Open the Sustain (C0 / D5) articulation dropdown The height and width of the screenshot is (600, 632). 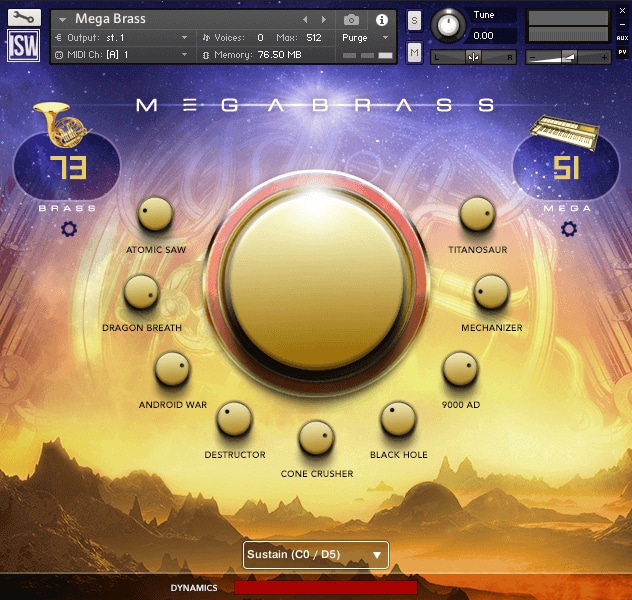315,555
